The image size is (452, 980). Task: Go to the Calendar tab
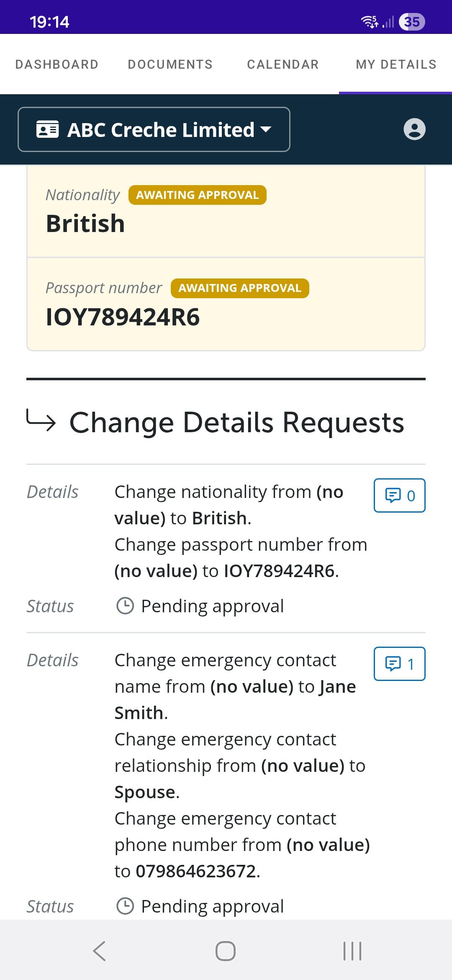283,64
